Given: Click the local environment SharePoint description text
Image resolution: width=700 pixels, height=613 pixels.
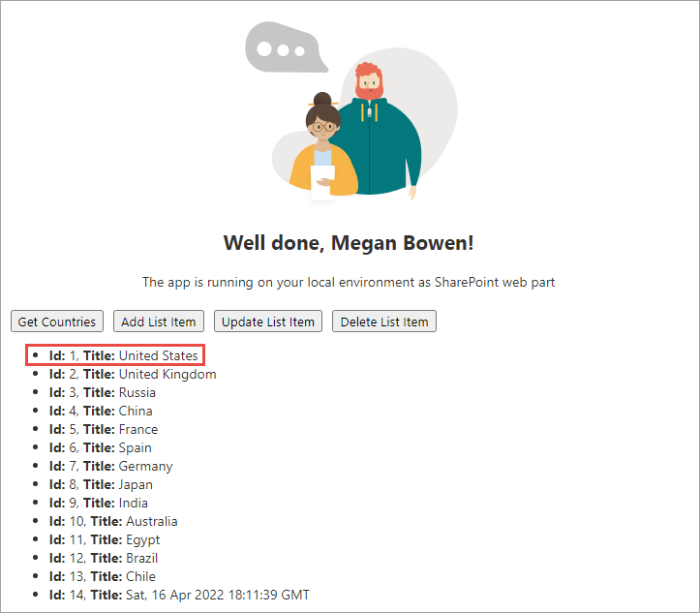Looking at the screenshot, I should coord(349,282).
